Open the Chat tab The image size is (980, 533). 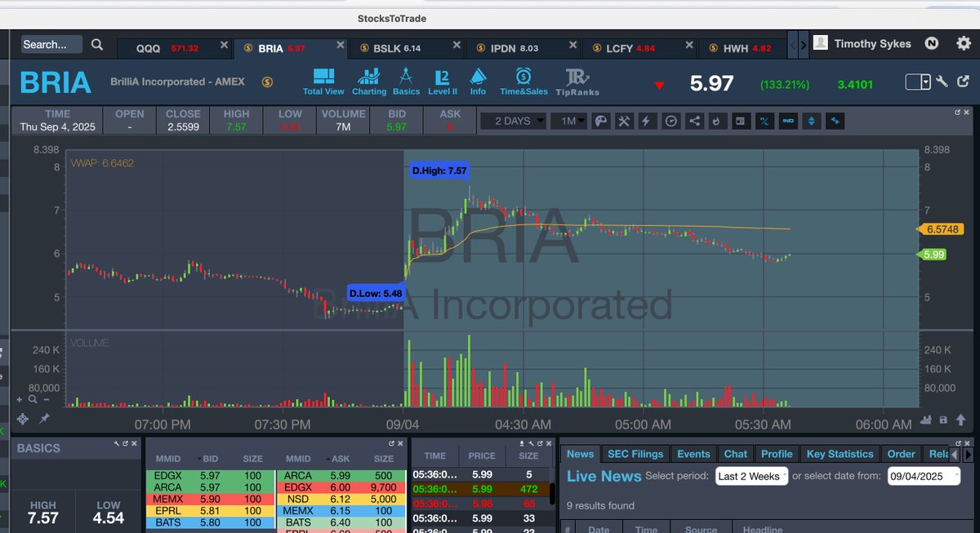click(x=736, y=454)
